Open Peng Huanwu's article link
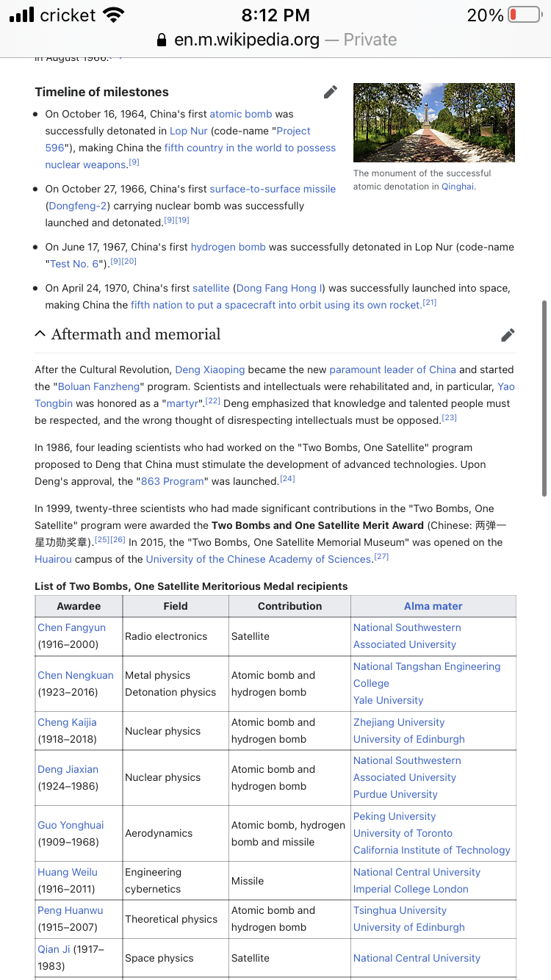Image resolution: width=551 pixels, height=980 pixels. coord(71,910)
